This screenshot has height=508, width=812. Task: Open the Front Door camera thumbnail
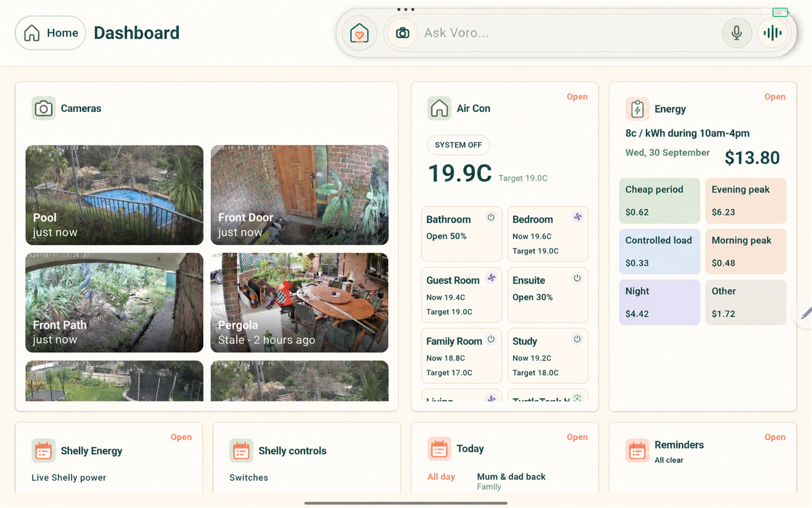(299, 195)
